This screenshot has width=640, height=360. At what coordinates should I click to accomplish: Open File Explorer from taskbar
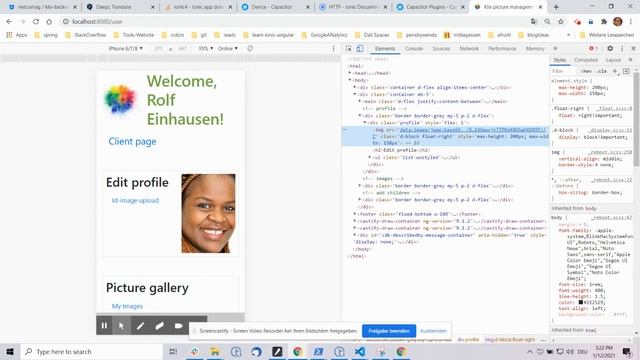(215, 351)
